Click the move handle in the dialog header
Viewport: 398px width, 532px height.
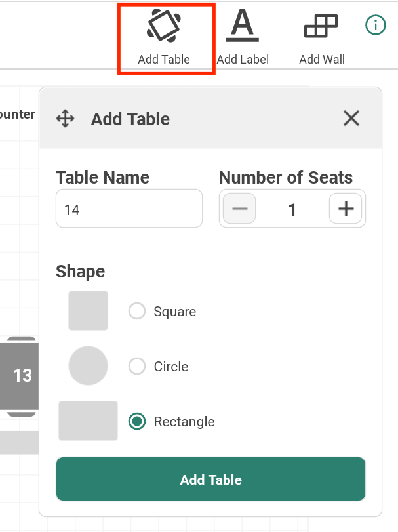point(65,119)
